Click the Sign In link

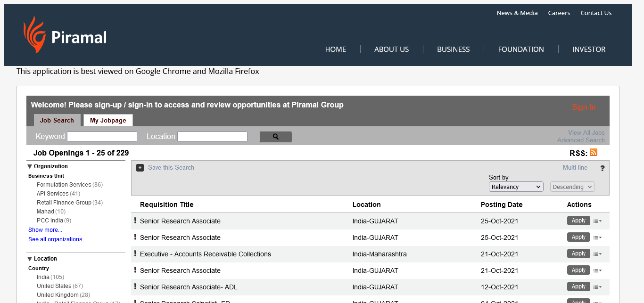coord(584,107)
